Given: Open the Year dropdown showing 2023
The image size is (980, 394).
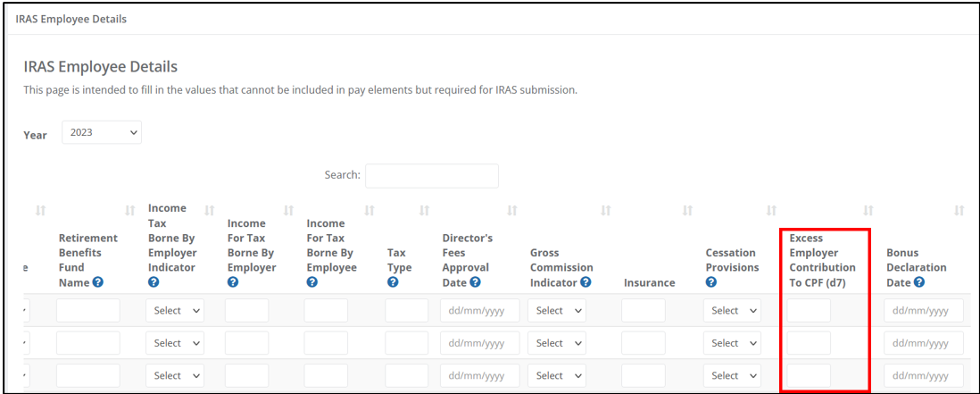Looking at the screenshot, I should coord(102,132).
